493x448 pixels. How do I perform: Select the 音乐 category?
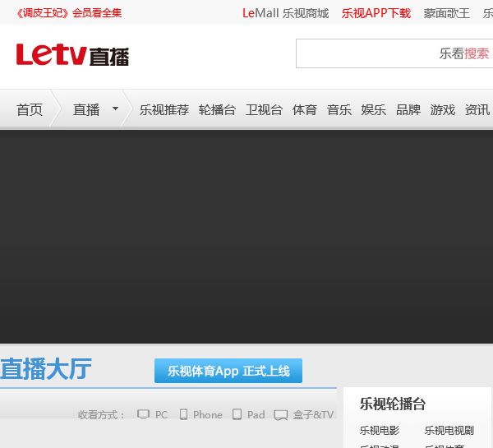pyautogui.click(x=339, y=110)
